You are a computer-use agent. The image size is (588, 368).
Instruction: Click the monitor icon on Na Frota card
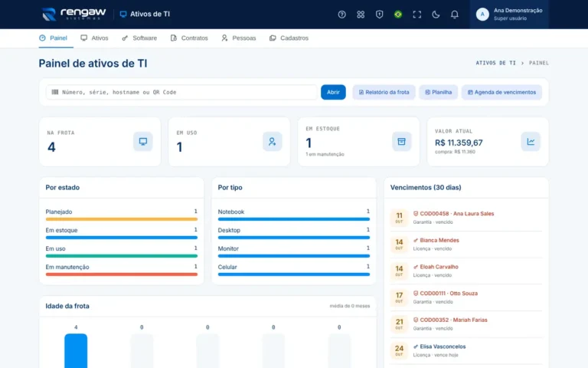143,142
